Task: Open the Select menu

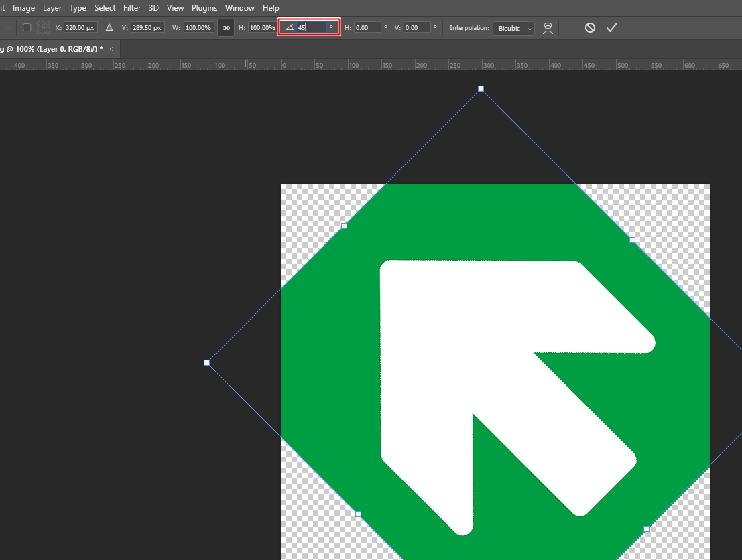Action: [x=105, y=8]
